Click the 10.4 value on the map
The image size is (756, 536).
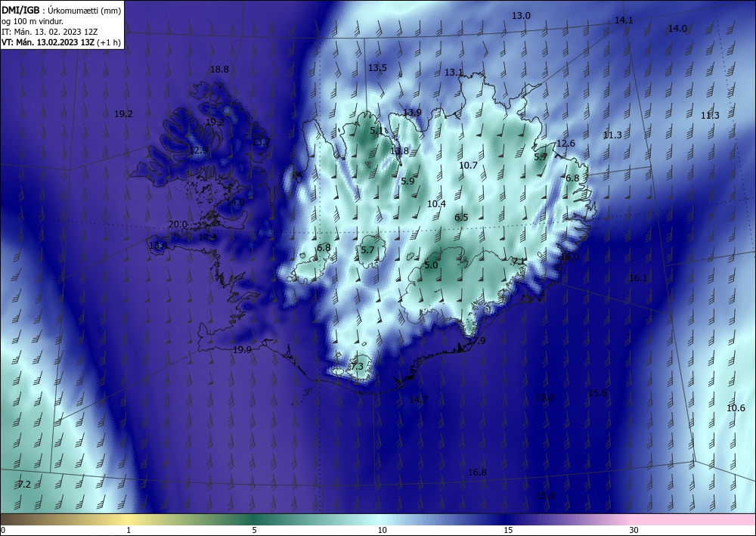click(x=436, y=204)
